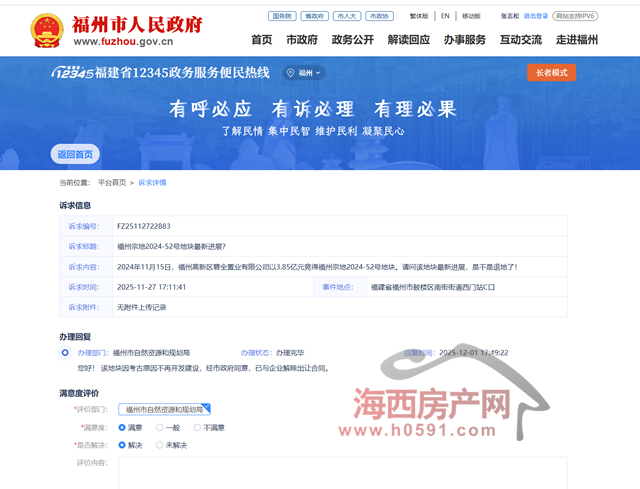Viewport: 640px width, 489px height.
Task: Click the 返回首页 button
Action: 75,154
